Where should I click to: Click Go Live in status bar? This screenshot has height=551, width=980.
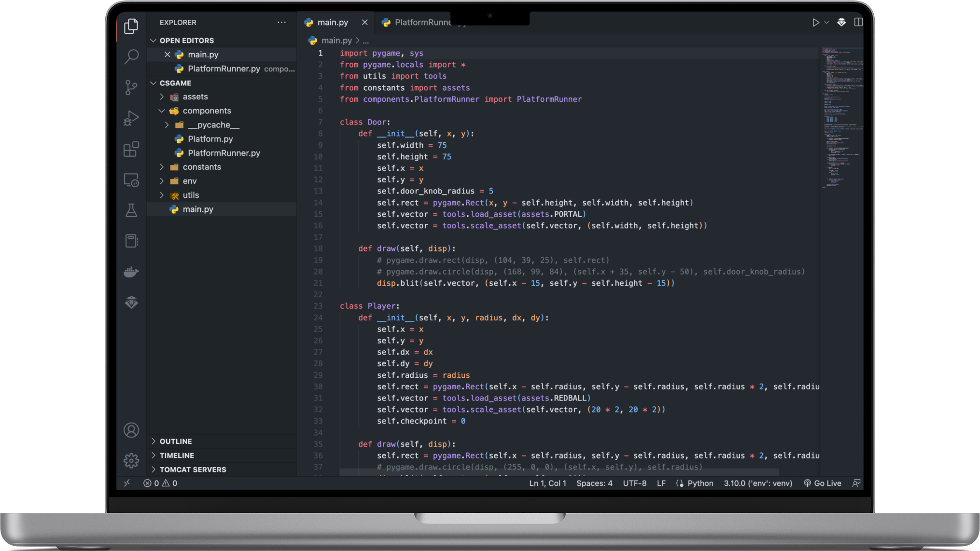tap(822, 483)
